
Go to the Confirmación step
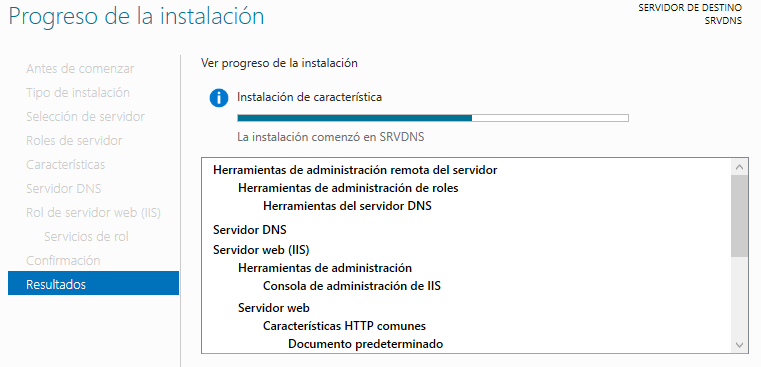(63, 261)
